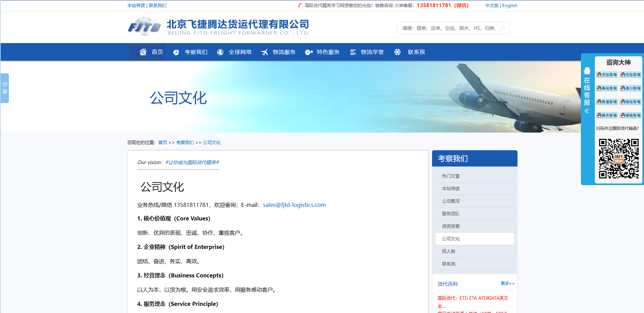Select 公司概况 in the sidebar menu

click(451, 201)
